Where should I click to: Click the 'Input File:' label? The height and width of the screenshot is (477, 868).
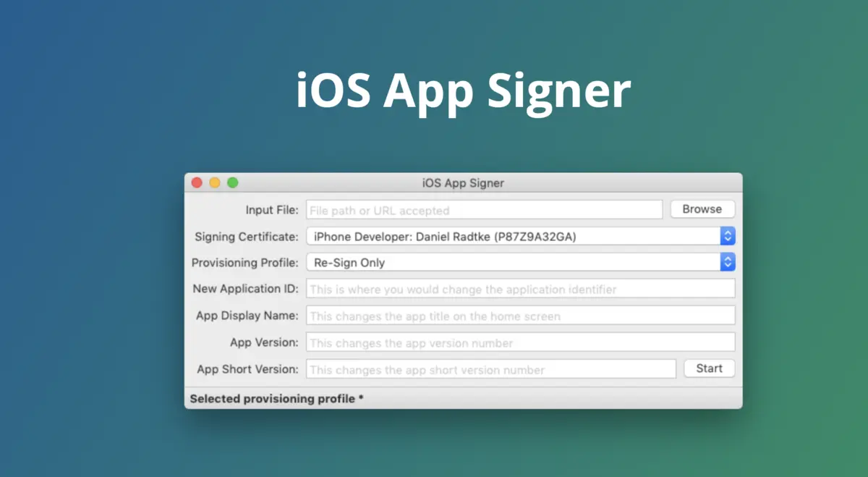tap(272, 210)
